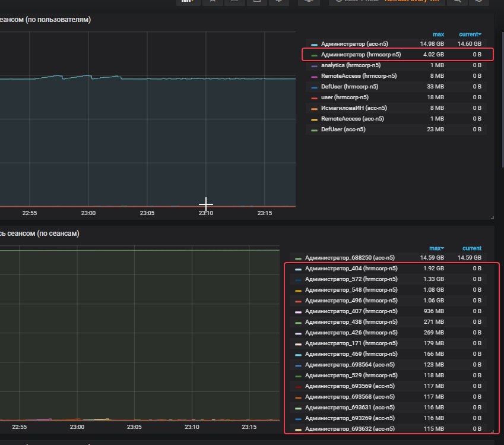Click the 33 MB value for DefUser
The width and height of the screenshot is (504, 445).
click(x=435, y=87)
